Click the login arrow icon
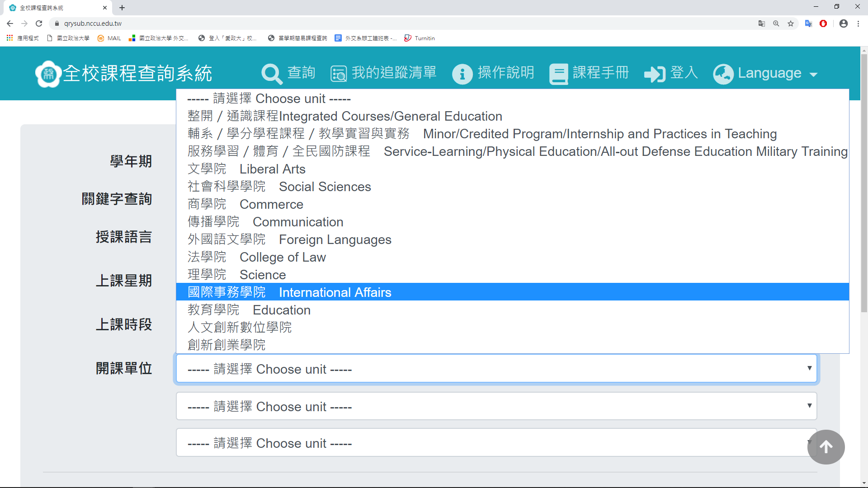 tap(654, 74)
